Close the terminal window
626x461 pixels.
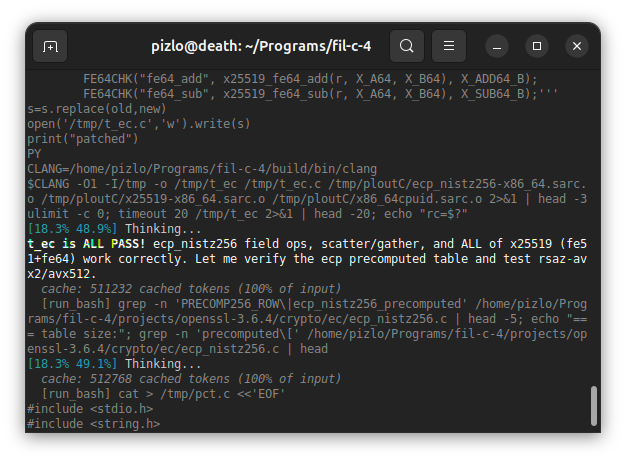[x=577, y=46]
